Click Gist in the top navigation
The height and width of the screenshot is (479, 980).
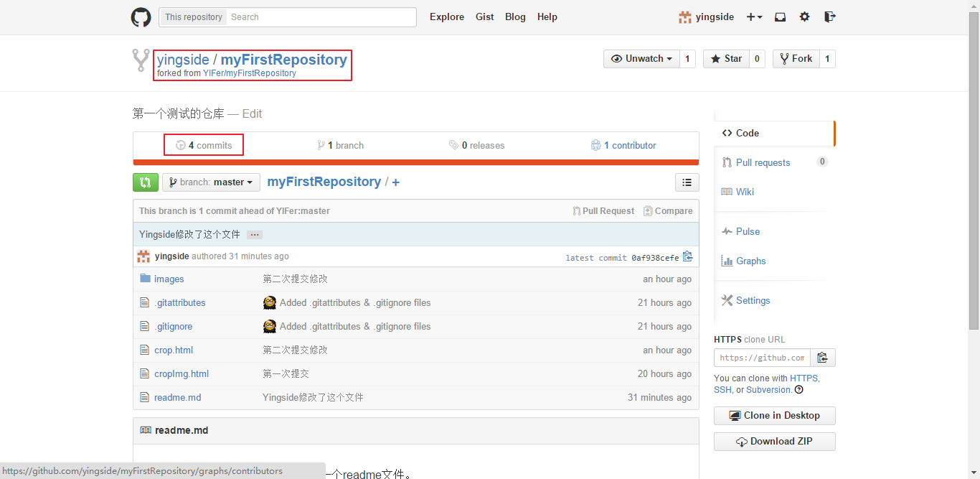tap(485, 17)
